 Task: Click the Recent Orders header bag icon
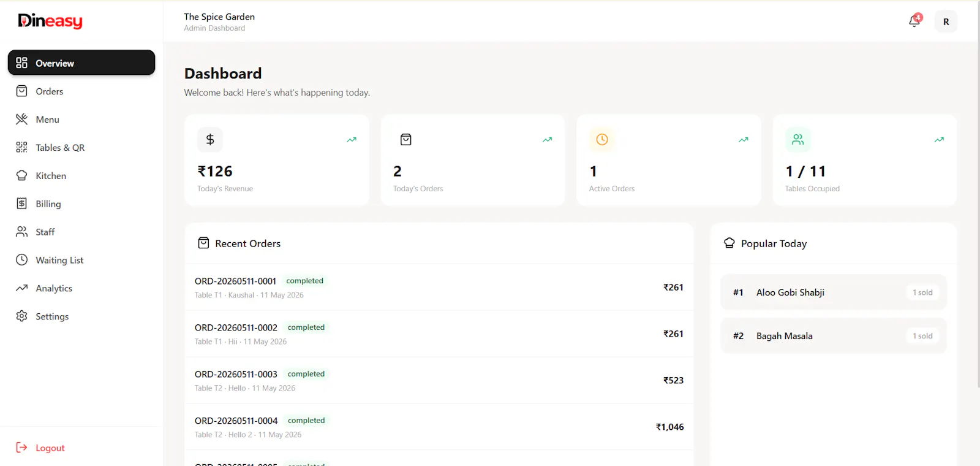pos(203,243)
